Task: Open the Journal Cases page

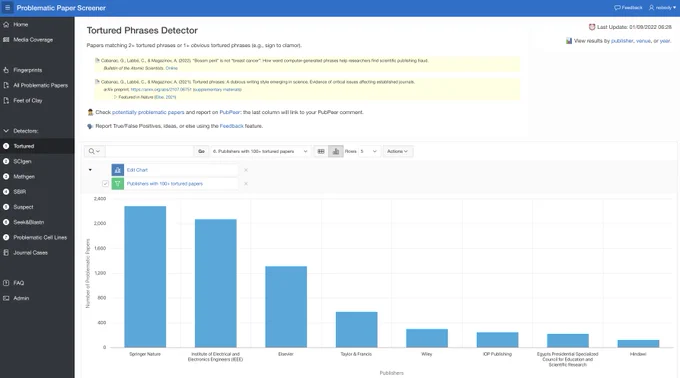Action: click(30, 253)
